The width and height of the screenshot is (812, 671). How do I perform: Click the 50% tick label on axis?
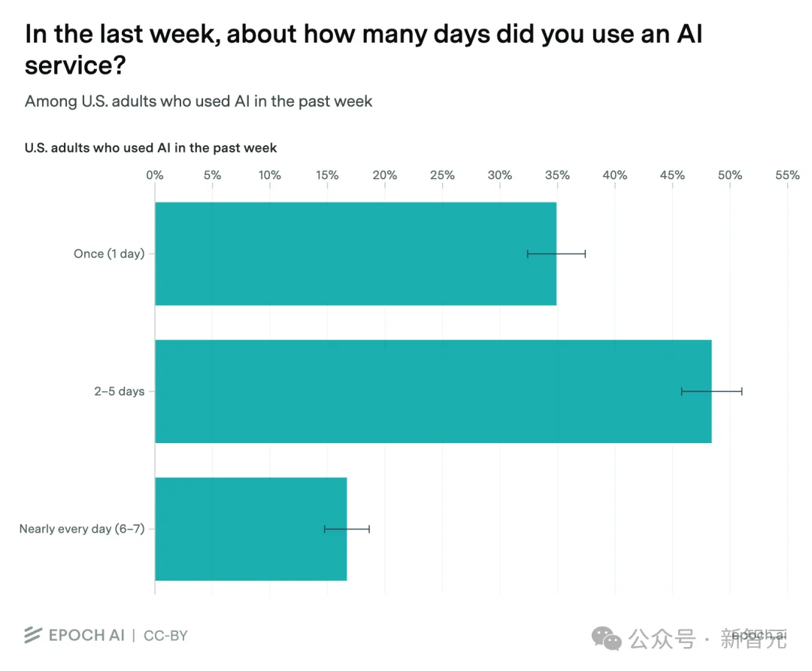(x=729, y=175)
